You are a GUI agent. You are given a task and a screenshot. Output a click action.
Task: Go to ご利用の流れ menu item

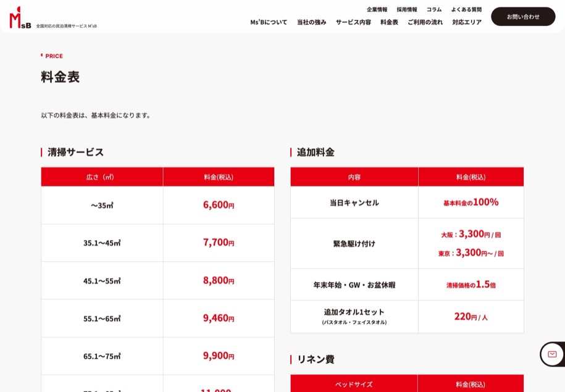pyautogui.click(x=425, y=22)
